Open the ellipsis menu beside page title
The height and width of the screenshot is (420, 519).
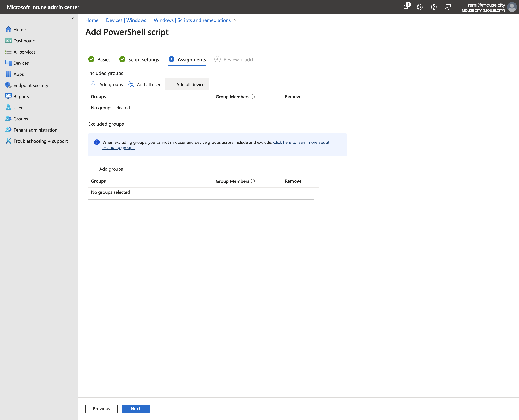[180, 32]
